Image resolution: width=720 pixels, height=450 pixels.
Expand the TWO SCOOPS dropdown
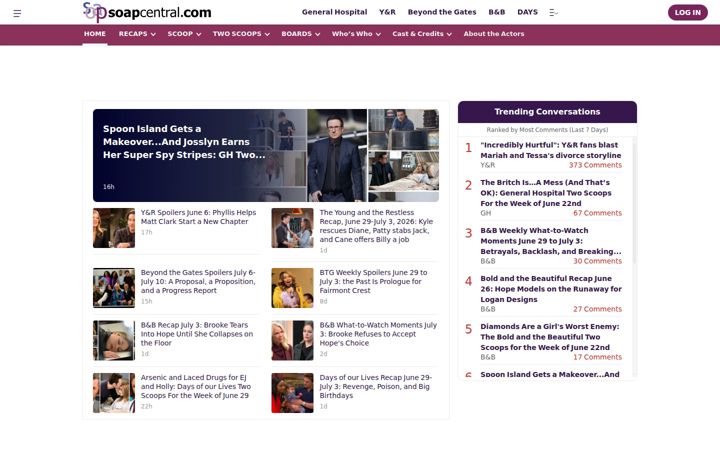pos(241,34)
